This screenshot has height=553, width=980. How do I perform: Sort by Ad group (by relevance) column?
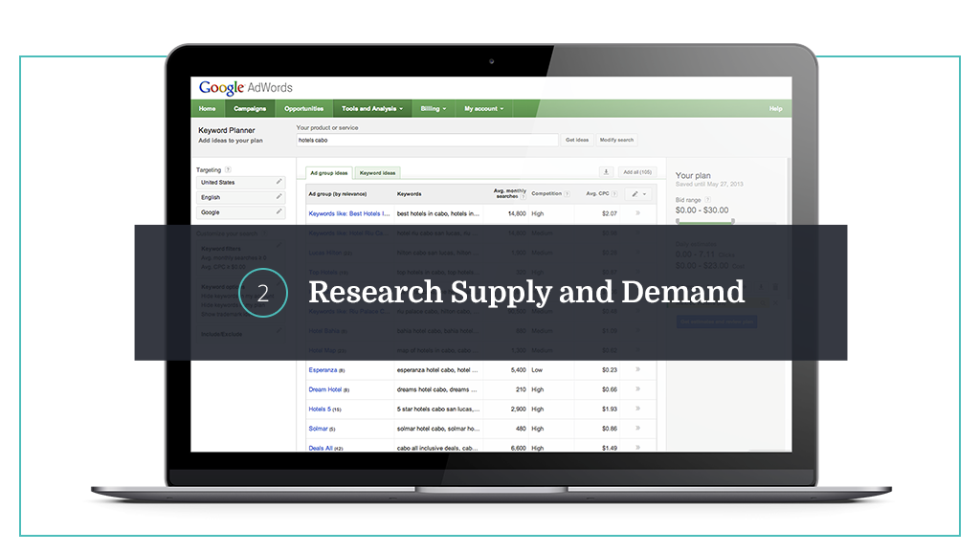(338, 193)
